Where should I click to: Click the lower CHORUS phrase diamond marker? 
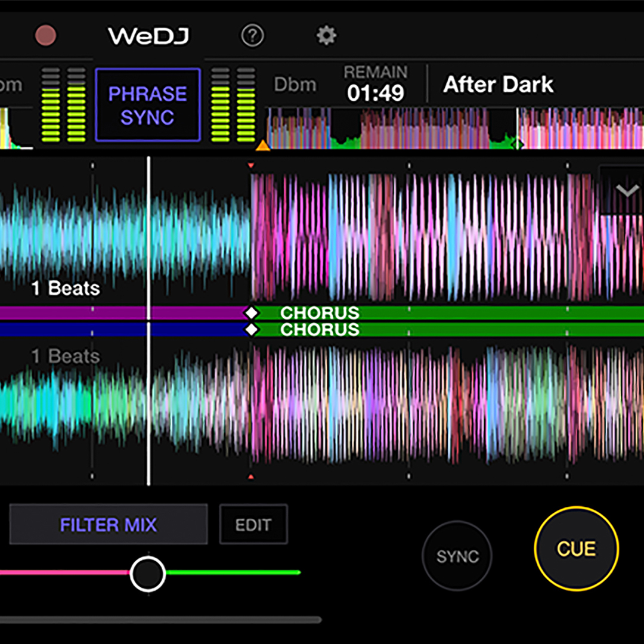[252, 329]
